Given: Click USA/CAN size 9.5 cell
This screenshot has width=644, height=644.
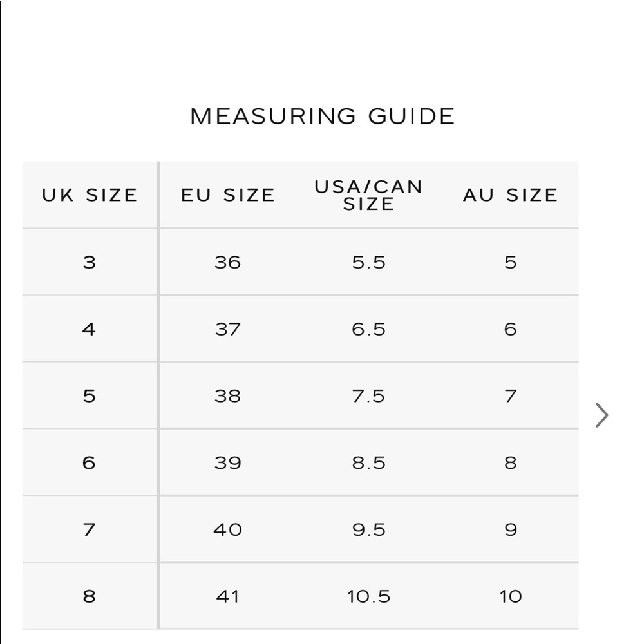Looking at the screenshot, I should [368, 530].
